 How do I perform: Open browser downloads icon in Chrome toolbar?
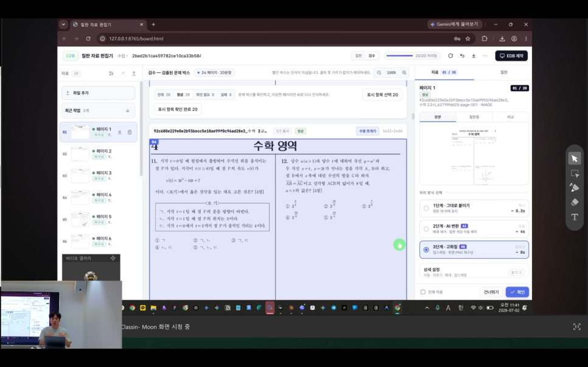tap(502, 38)
